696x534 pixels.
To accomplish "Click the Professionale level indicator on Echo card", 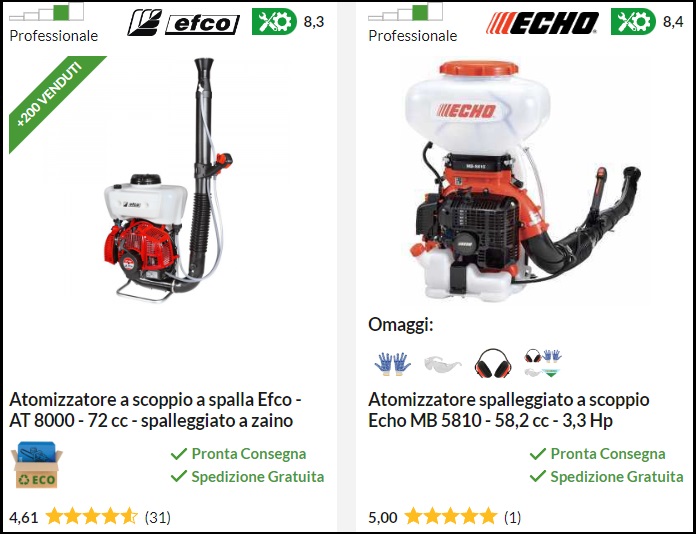I will tap(412, 23).
